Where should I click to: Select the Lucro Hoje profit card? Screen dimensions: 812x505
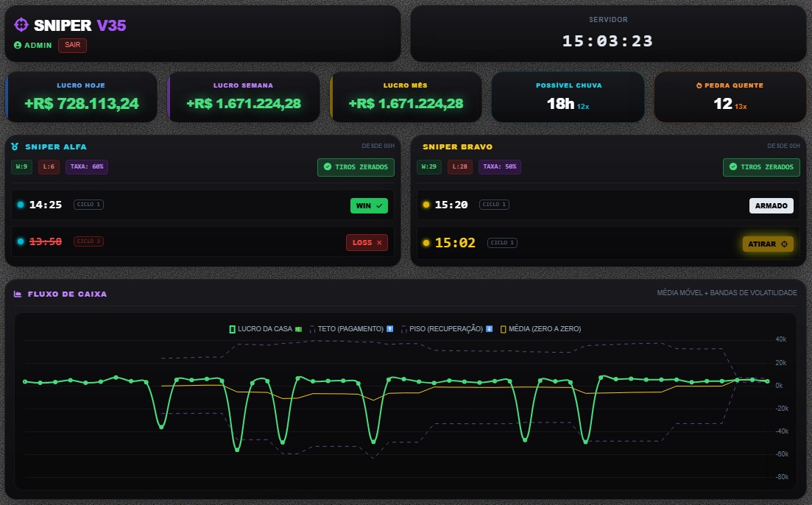(x=81, y=96)
